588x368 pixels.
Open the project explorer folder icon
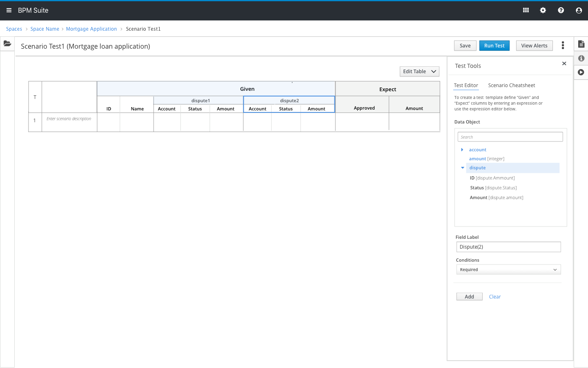click(7, 43)
